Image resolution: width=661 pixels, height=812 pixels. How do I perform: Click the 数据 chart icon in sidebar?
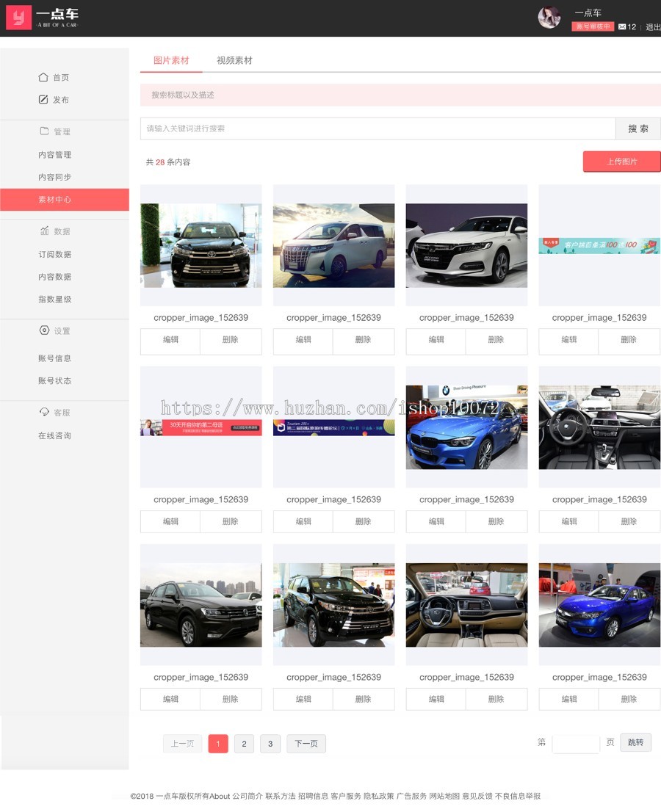(x=45, y=231)
